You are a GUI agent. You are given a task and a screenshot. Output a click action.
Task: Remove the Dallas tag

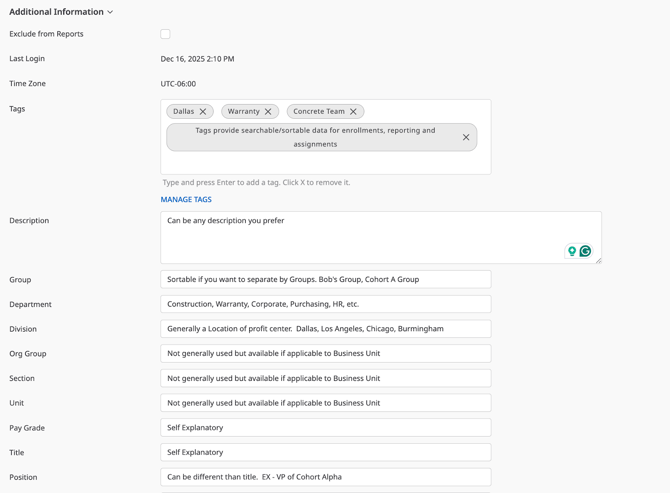coord(203,112)
